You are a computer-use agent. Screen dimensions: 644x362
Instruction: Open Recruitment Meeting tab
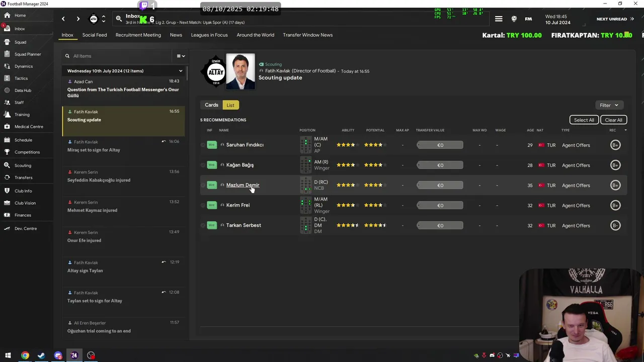pos(138,35)
